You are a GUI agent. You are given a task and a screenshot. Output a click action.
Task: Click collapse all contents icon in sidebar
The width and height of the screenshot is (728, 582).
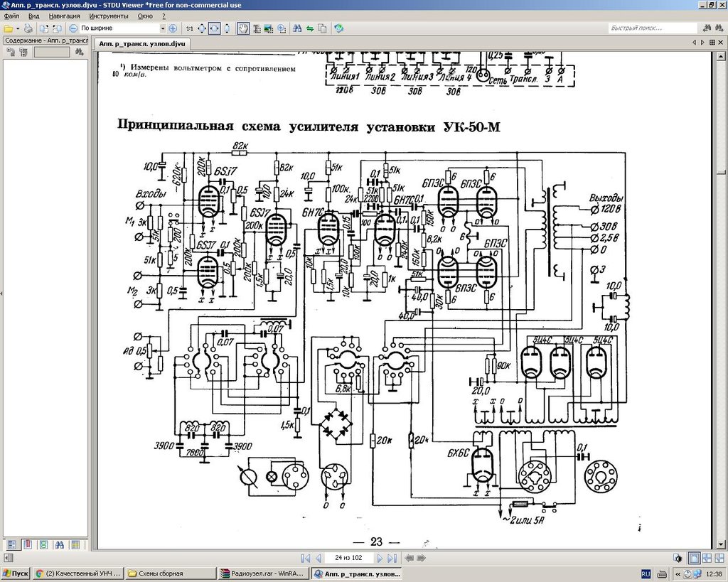[x=23, y=53]
